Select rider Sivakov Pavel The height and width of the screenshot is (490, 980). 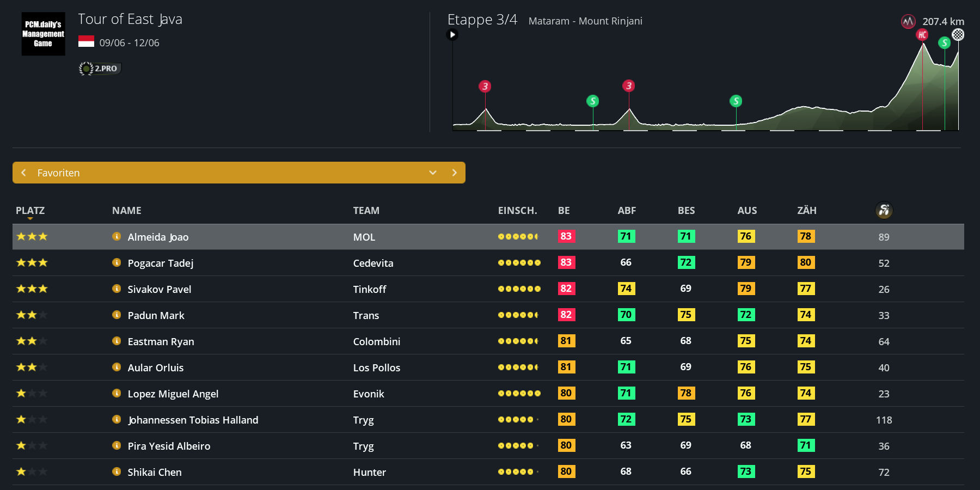click(159, 289)
